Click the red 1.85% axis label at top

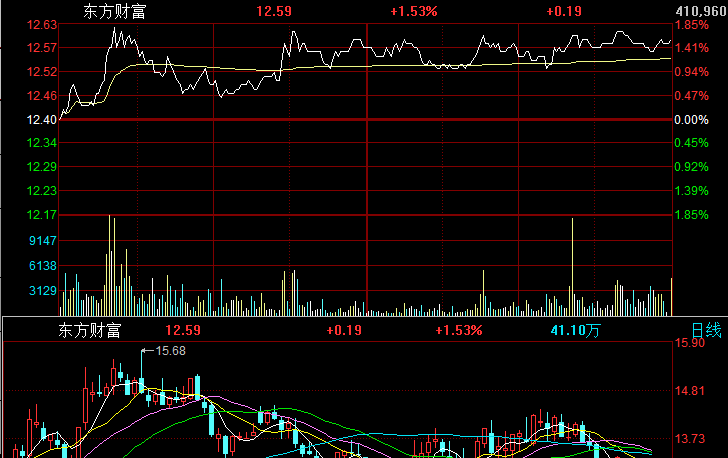point(691,25)
